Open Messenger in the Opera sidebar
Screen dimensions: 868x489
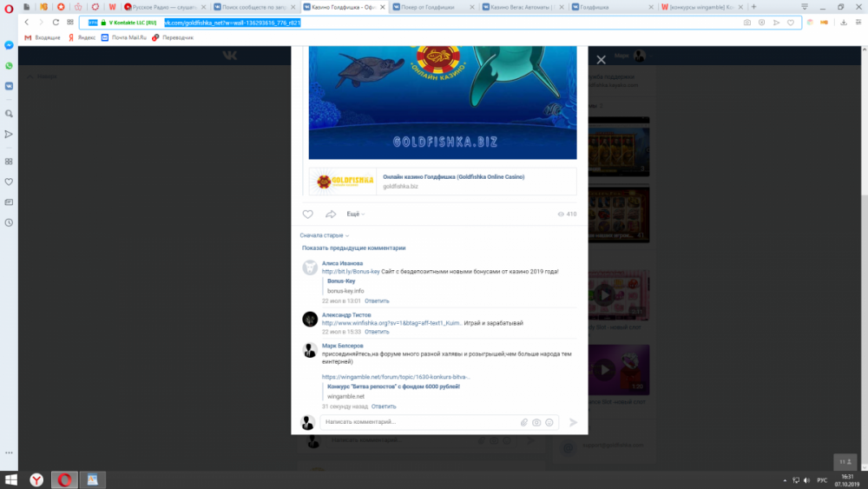pos(9,45)
